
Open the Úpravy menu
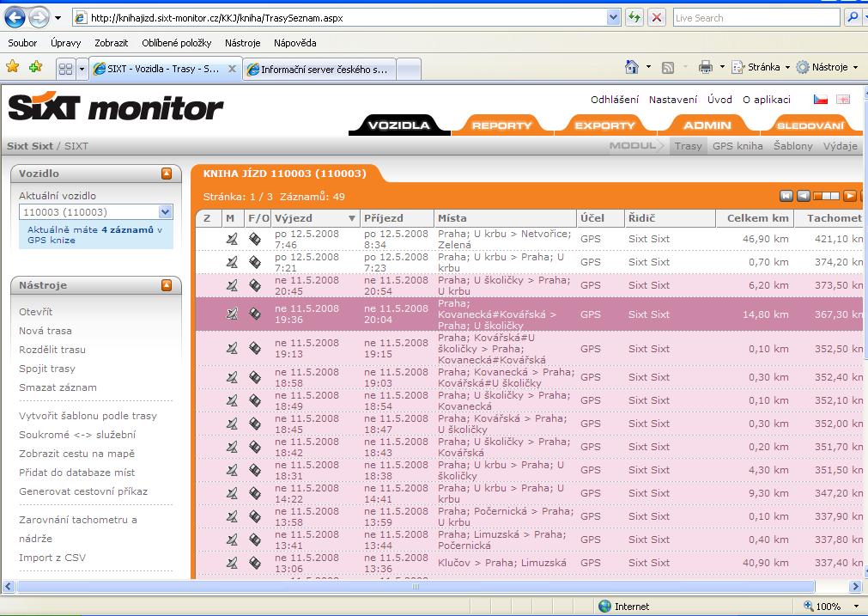[66, 43]
